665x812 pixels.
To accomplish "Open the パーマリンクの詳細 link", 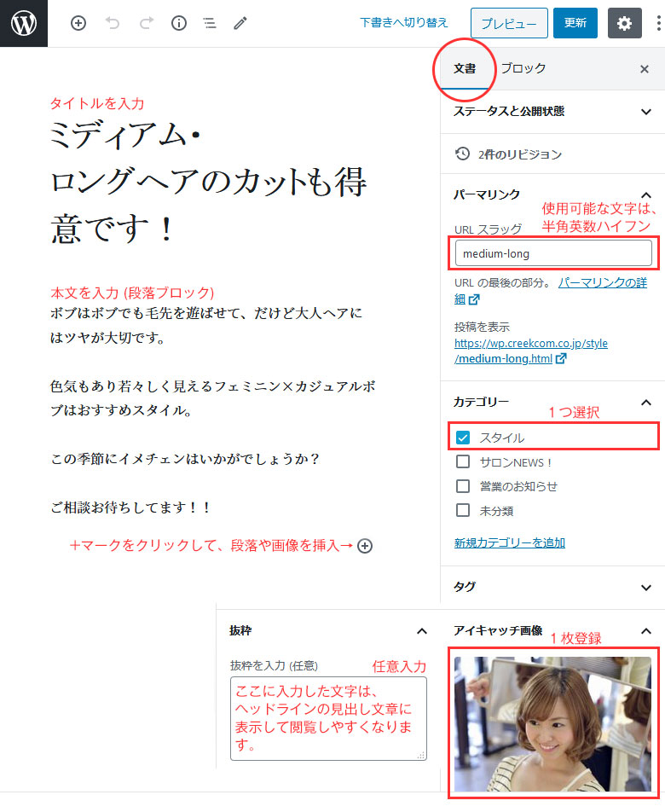I will [603, 283].
